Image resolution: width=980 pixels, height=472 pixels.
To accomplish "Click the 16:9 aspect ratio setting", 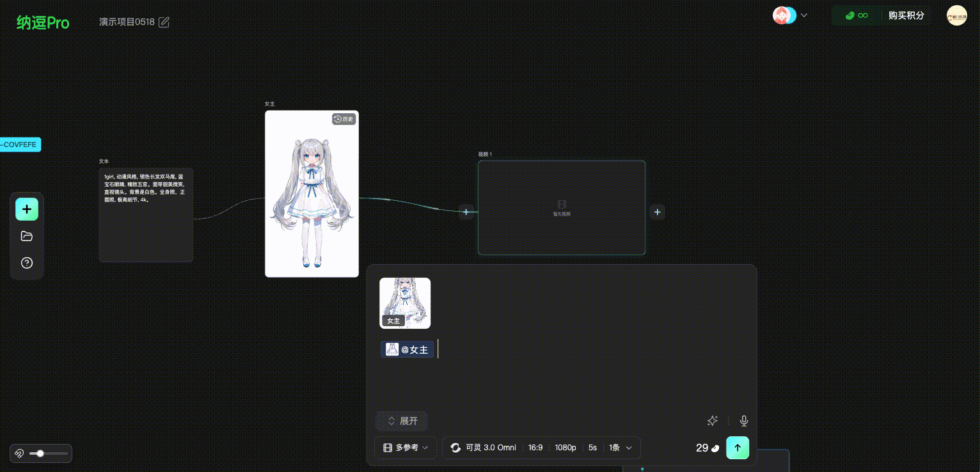I will pyautogui.click(x=535, y=448).
